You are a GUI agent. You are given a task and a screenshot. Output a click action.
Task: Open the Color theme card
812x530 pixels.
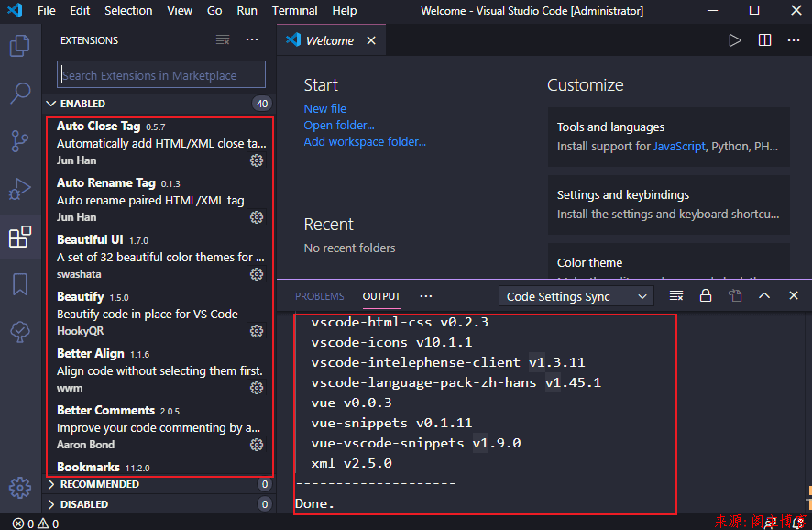[669, 262]
